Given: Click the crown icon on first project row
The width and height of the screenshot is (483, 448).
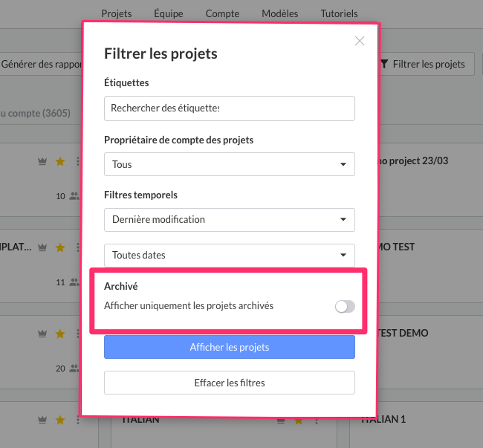Looking at the screenshot, I should point(42,161).
